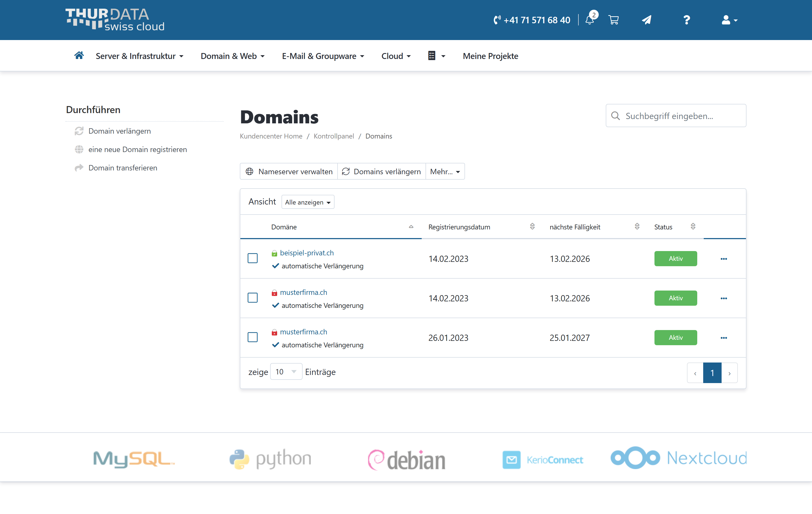Open beispiel-privat.ch domain link
812x514 pixels.
click(306, 253)
